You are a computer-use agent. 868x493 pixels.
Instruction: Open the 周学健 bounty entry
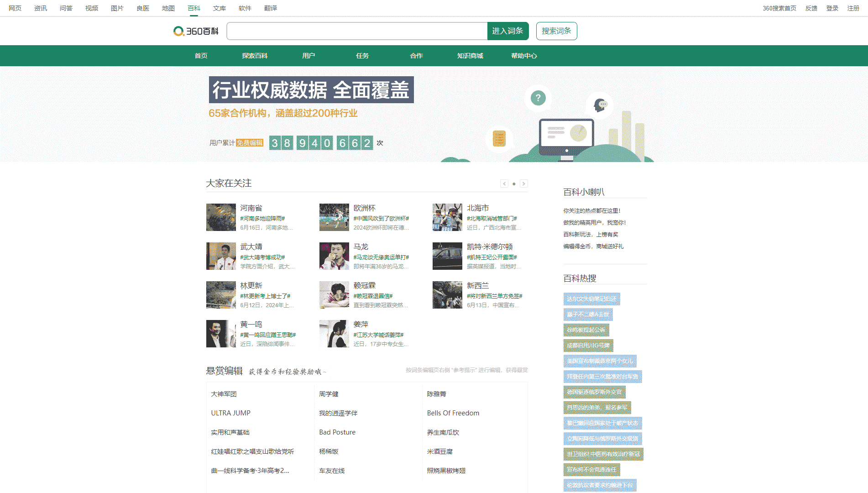tap(329, 394)
